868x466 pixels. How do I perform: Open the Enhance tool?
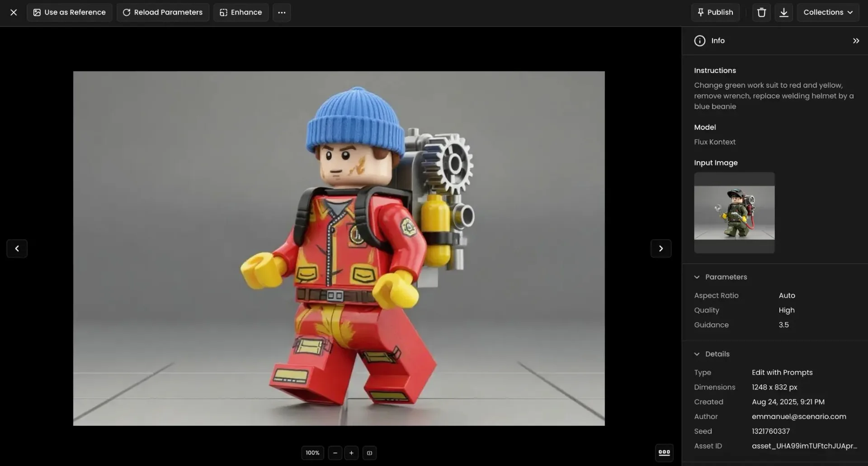tap(240, 12)
